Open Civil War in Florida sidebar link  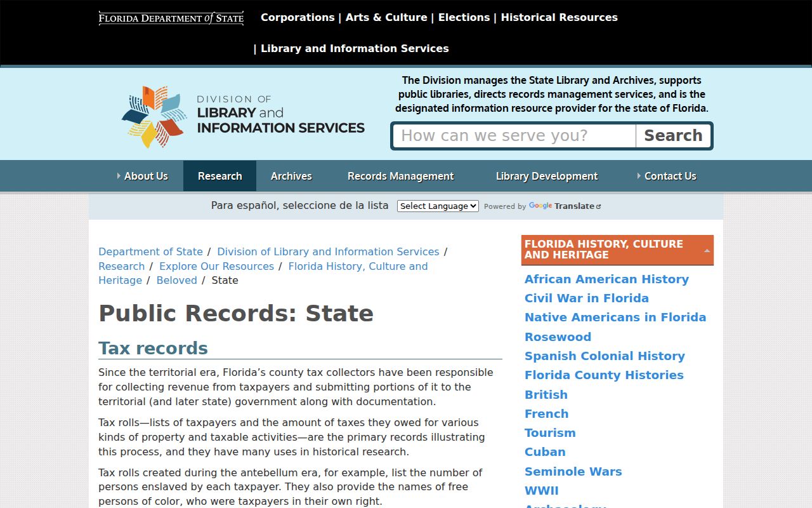coord(587,298)
